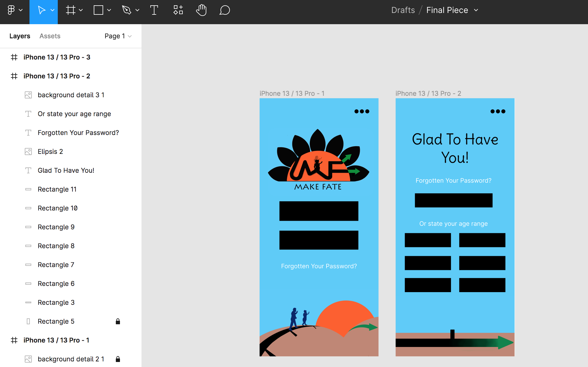Click the Drafts breadcrumb link
This screenshot has width=588, height=367.
click(403, 10)
